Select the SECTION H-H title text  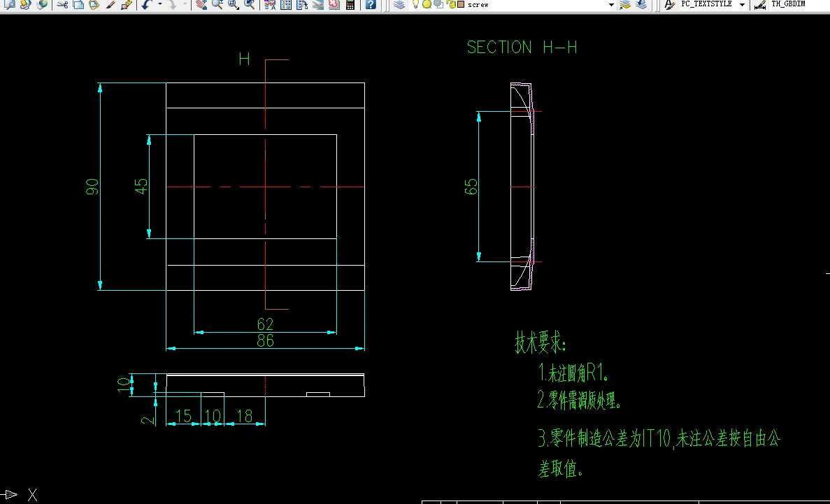click(x=522, y=47)
